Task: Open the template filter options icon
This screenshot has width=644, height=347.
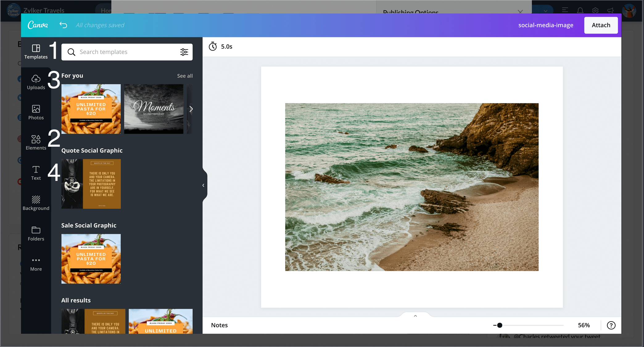Action: (x=184, y=52)
